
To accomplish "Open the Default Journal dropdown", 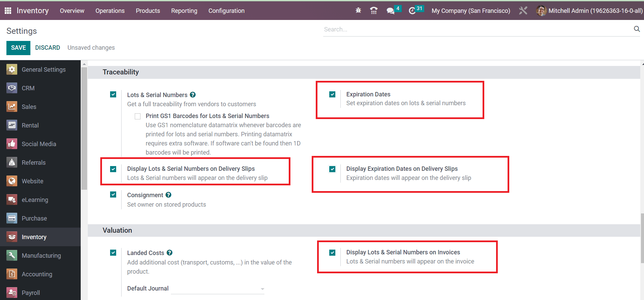I will coord(218,289).
